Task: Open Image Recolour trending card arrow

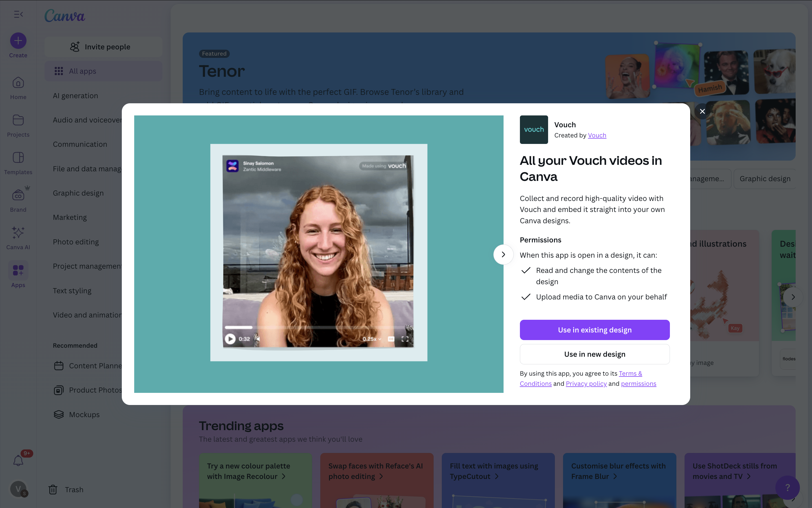Action: coord(284,476)
